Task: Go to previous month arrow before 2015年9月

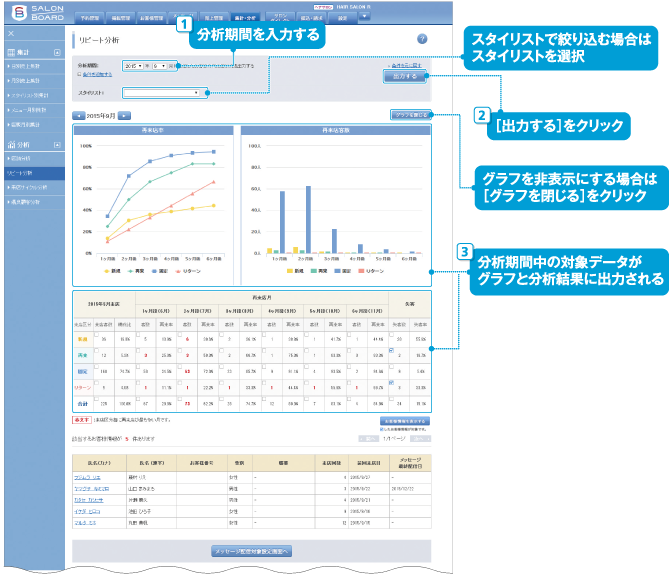Action: click(79, 116)
